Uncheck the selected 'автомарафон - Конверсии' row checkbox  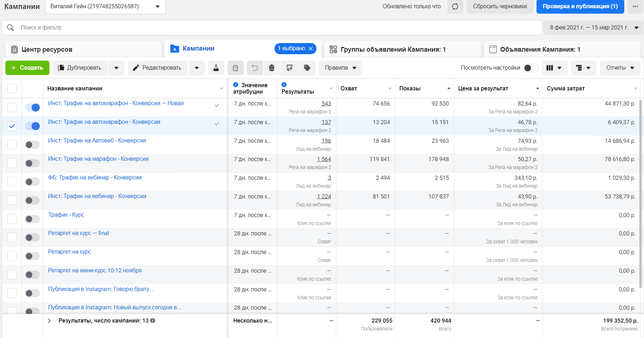pos(12,126)
